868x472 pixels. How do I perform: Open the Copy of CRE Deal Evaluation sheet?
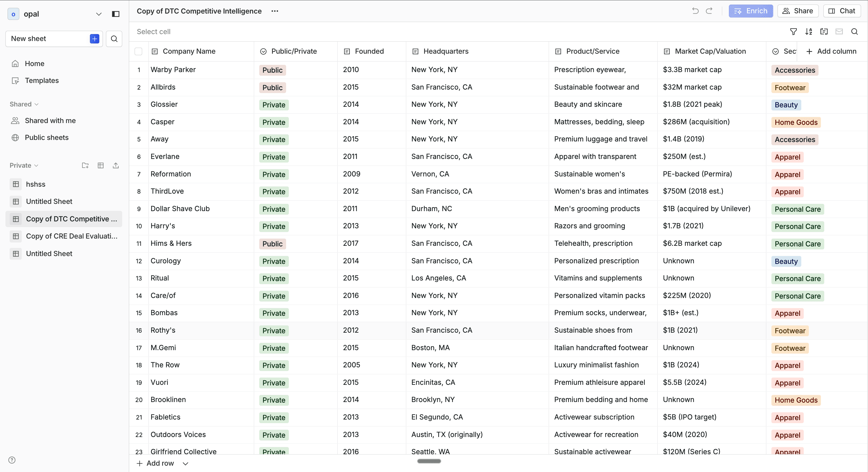(x=72, y=236)
